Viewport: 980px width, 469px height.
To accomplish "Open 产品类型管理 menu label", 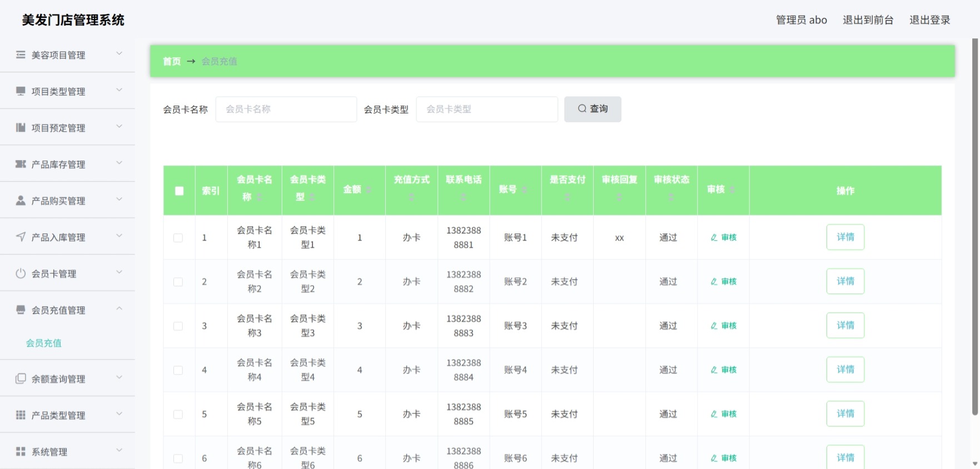I will (58, 415).
